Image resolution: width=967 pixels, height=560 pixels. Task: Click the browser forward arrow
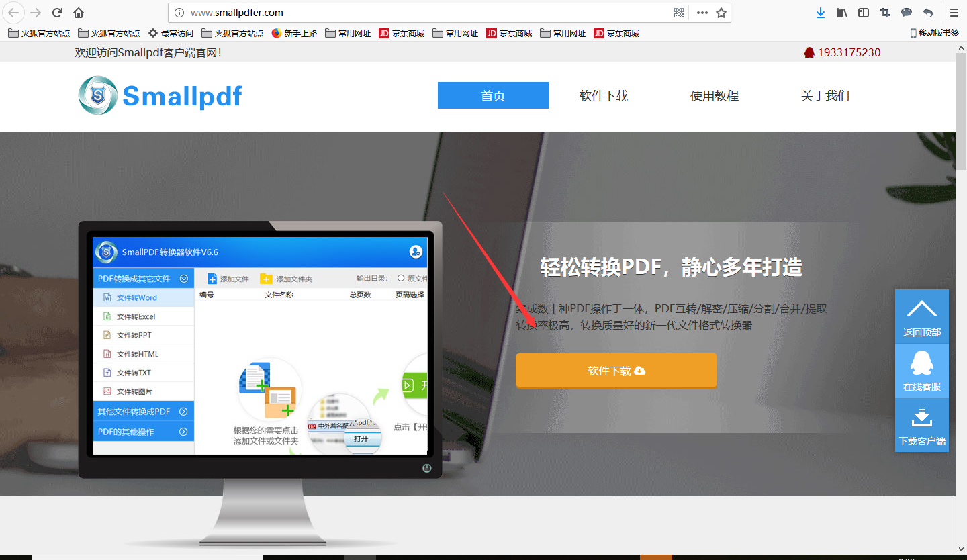pos(36,13)
